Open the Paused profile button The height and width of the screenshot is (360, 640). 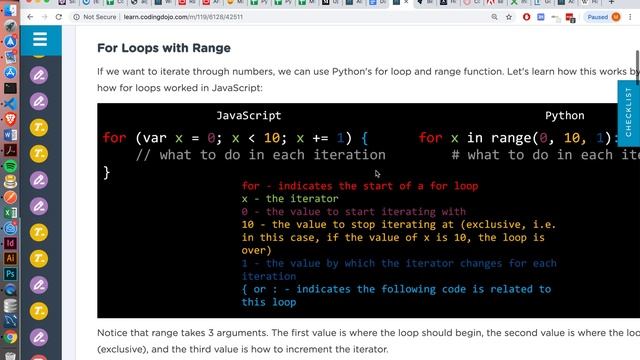click(x=604, y=17)
